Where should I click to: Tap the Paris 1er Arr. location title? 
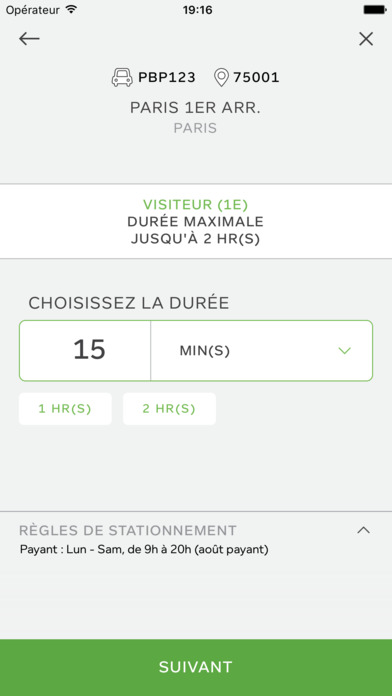tap(195, 108)
